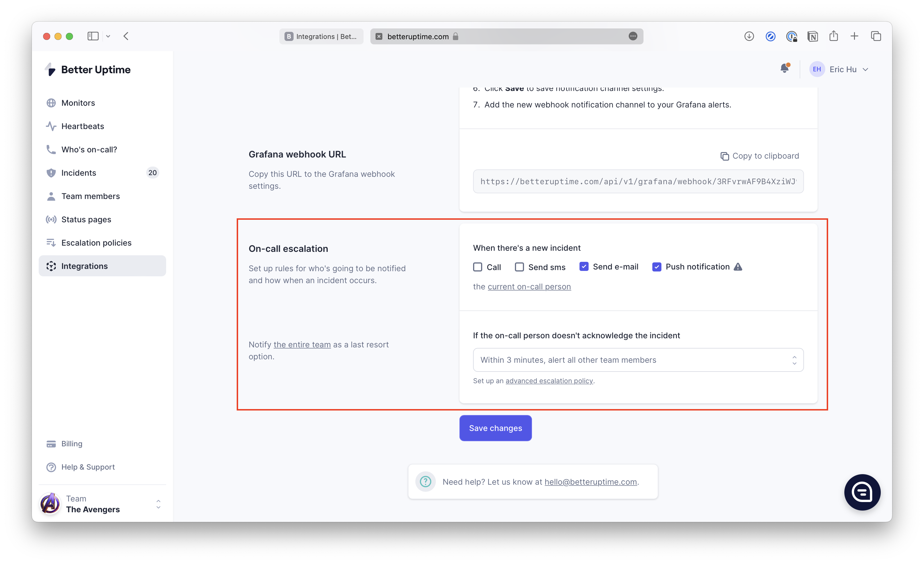The image size is (924, 564).
Task: Click the Save changes button
Action: click(495, 428)
